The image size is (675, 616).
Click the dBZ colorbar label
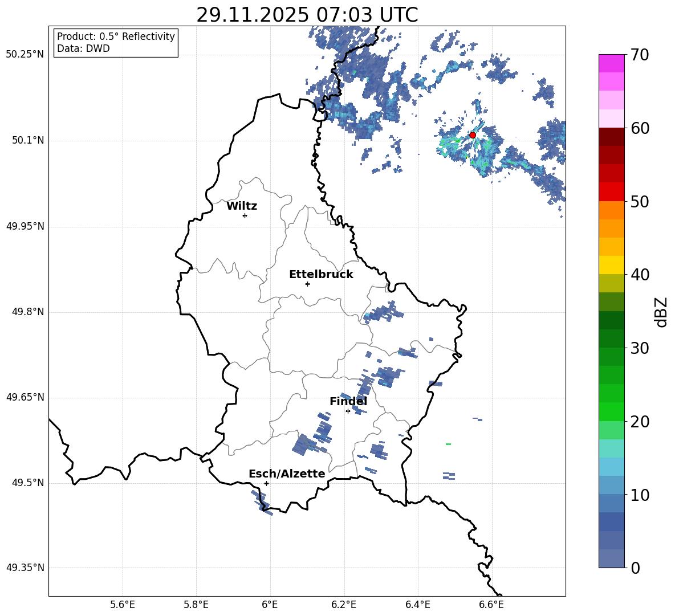point(661,312)
